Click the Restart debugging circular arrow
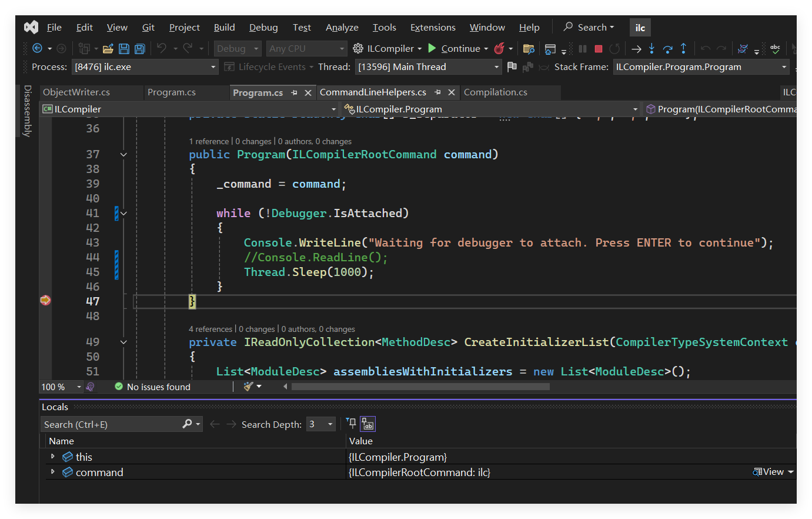Screen dimensions: 812x519 [x=614, y=49]
